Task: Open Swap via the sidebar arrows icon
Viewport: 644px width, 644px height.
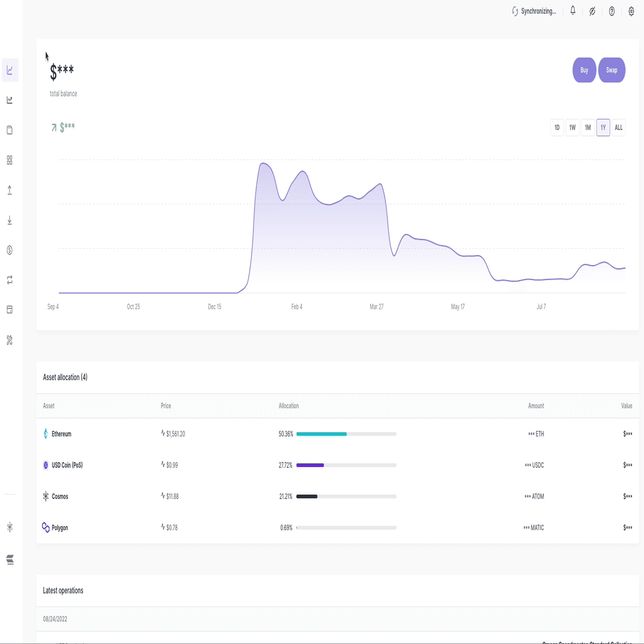Action: (x=9, y=280)
